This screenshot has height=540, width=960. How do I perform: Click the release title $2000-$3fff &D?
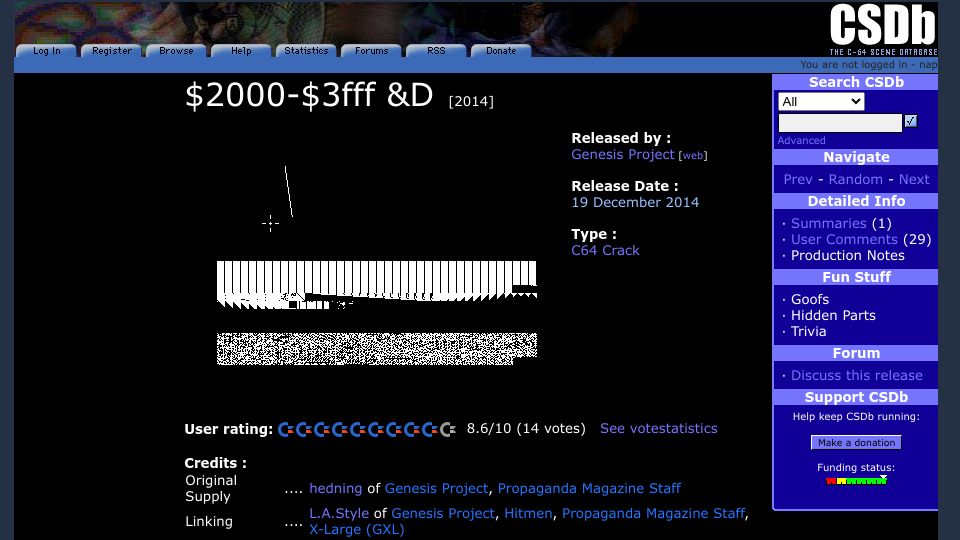[309, 96]
